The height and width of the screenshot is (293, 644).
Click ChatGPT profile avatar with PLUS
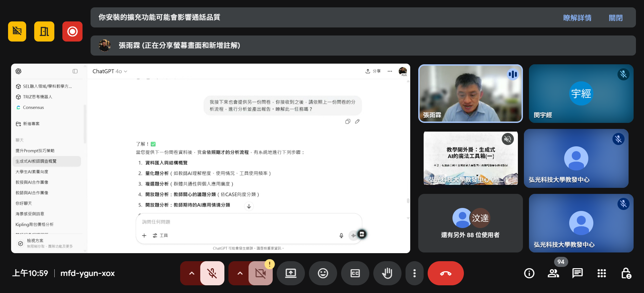pyautogui.click(x=403, y=71)
